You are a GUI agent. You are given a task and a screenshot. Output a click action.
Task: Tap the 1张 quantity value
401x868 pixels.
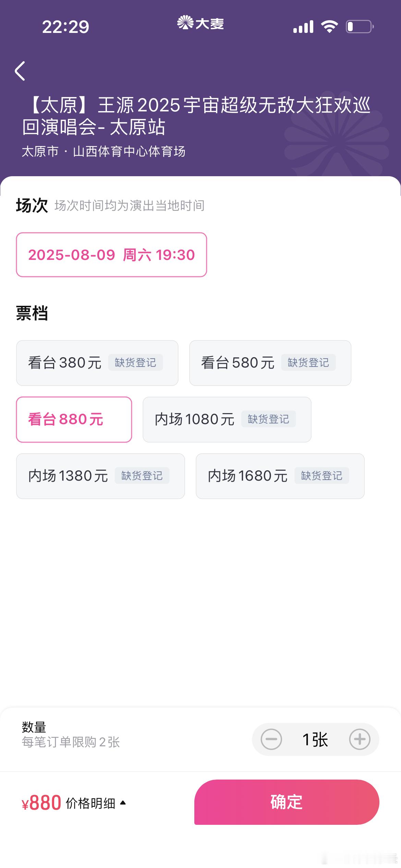click(315, 739)
